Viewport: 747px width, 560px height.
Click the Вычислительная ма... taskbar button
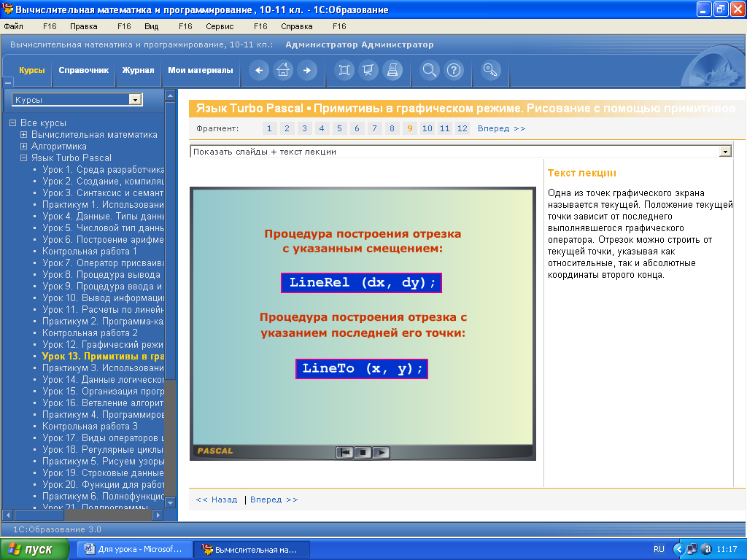(252, 549)
